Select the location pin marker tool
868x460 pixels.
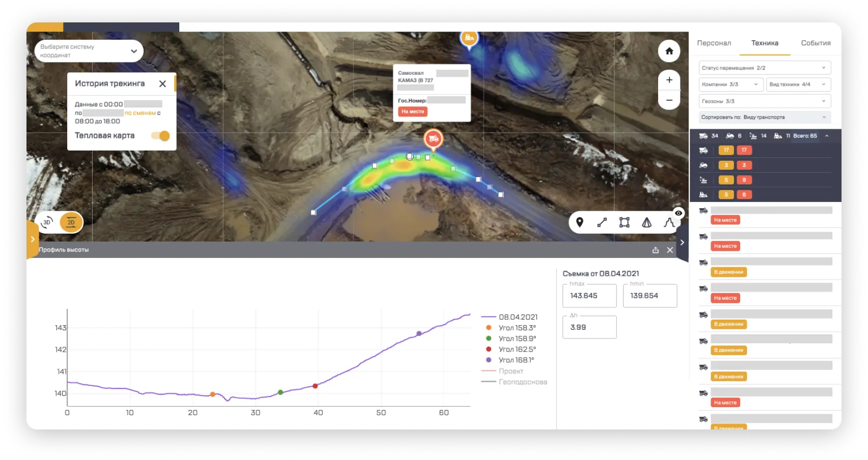pyautogui.click(x=579, y=222)
